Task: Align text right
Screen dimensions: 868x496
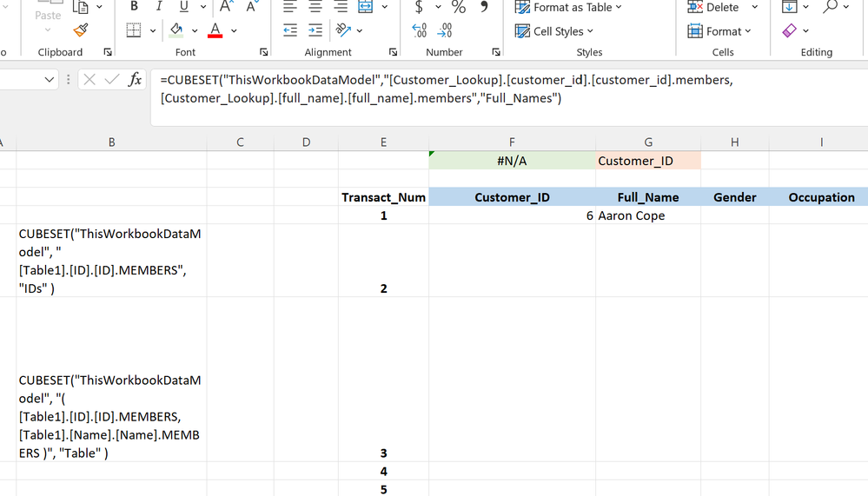Action: tap(341, 7)
